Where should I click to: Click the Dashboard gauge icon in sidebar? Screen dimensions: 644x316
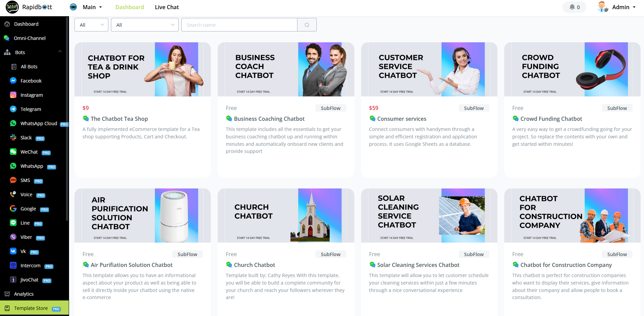click(7, 24)
